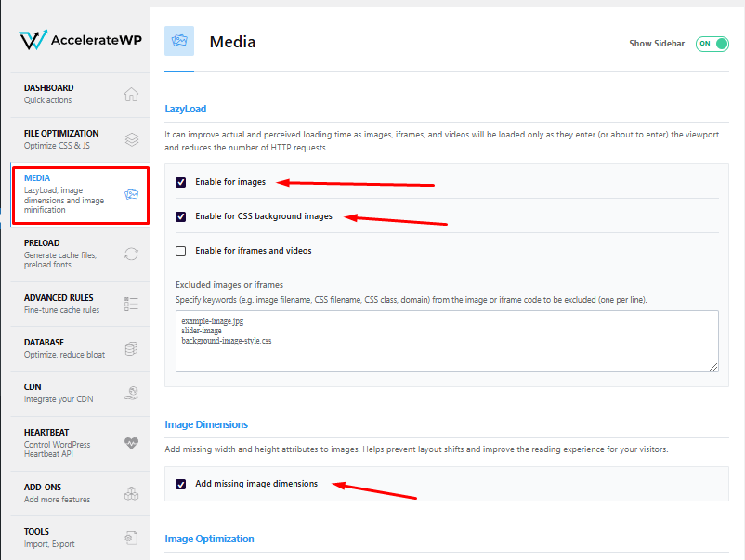
Task: Uncheck Enable for CSS background images
Action: 180,216
